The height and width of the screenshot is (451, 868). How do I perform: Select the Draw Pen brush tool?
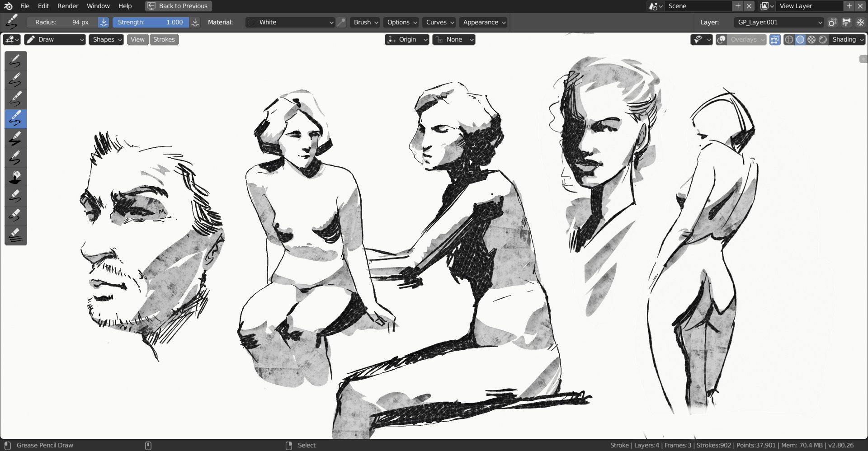click(x=15, y=80)
